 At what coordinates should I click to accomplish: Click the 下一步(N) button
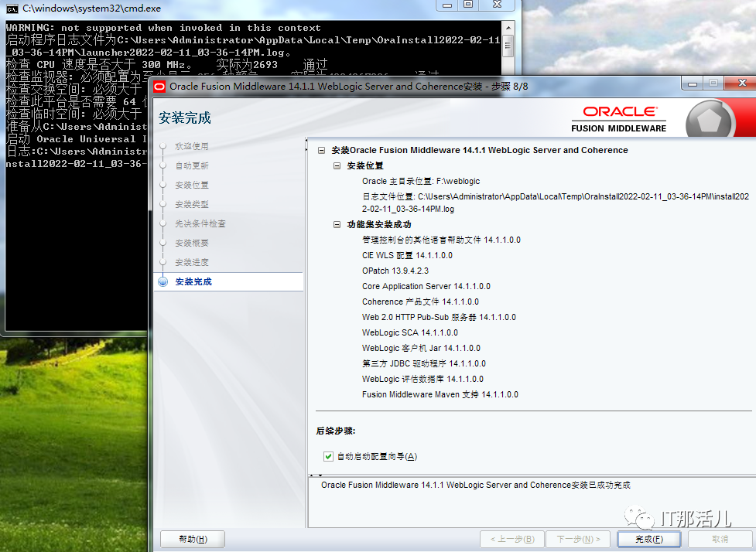579,539
